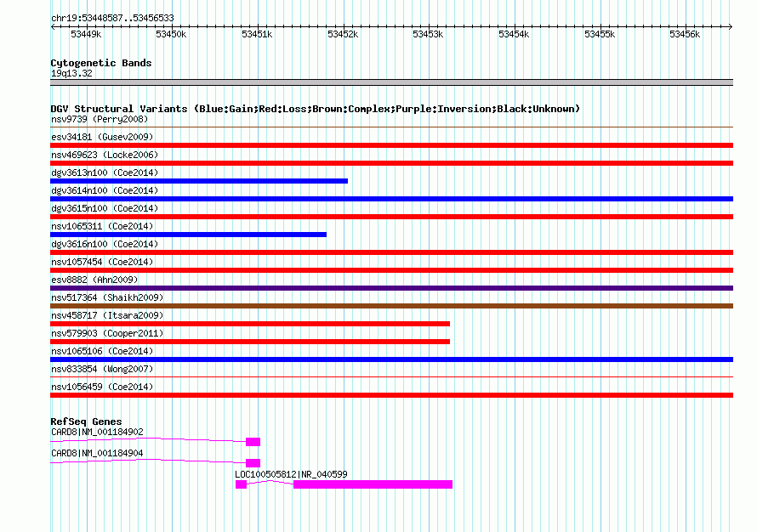Select variant label dgv3613n100 (Coe2014)
Viewport: 757px width, 532px height.
(x=105, y=173)
